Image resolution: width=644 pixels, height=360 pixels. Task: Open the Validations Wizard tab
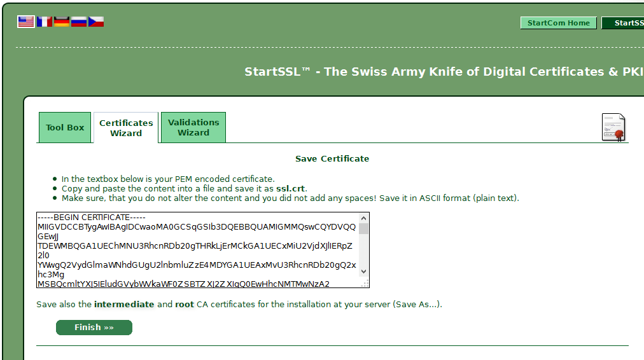click(193, 127)
